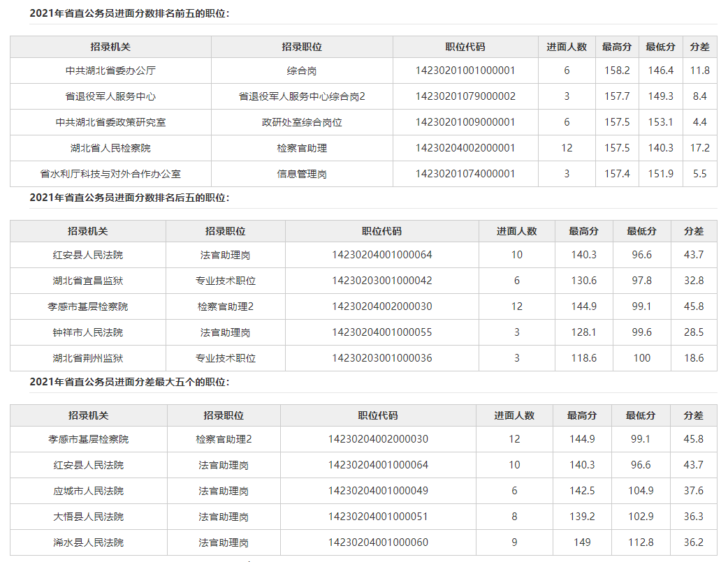
Task: Click the highest score 118.6
Action: coord(583,358)
